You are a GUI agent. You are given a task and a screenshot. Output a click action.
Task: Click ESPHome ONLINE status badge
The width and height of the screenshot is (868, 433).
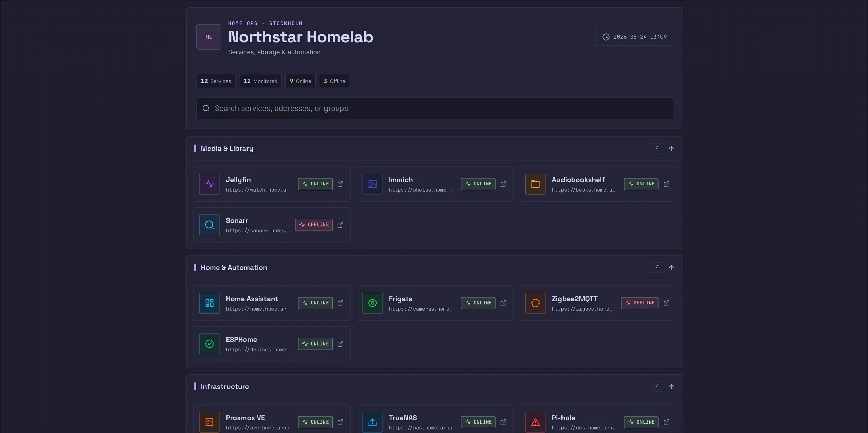(x=315, y=344)
